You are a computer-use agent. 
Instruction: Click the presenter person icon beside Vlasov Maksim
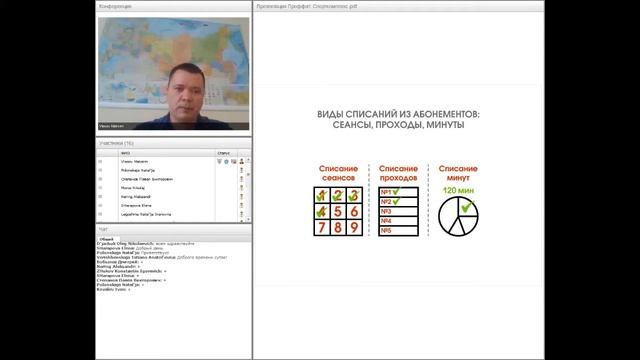tap(242, 162)
